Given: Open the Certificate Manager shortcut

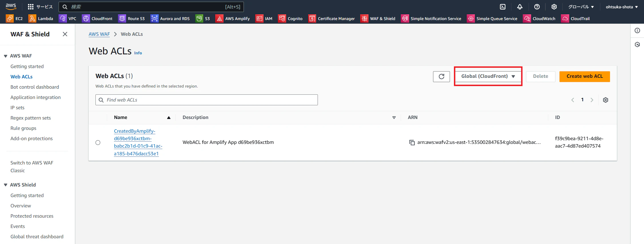Looking at the screenshot, I should coord(332,19).
